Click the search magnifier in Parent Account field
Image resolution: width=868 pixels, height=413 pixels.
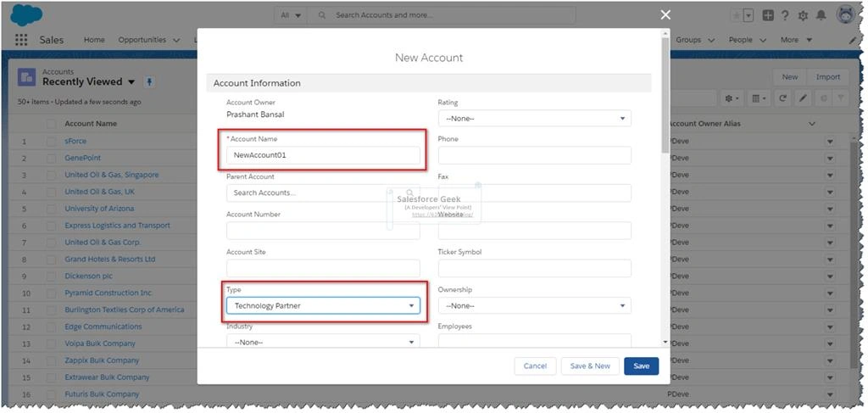[409, 193]
